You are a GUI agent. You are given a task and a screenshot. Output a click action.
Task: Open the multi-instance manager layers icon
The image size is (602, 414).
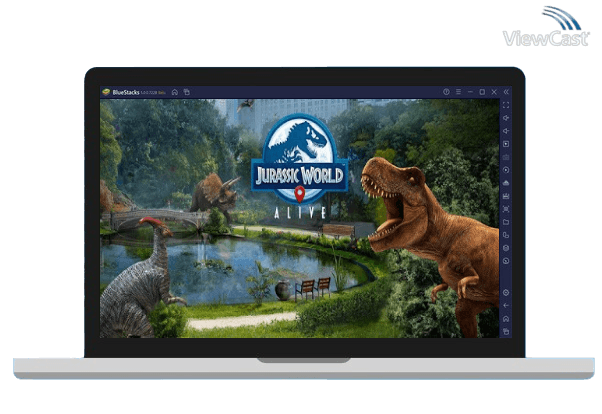pyautogui.click(x=506, y=248)
